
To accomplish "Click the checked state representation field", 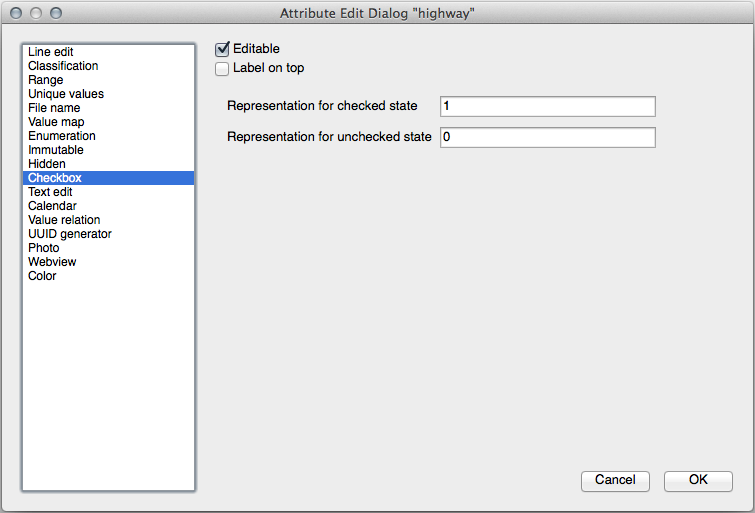I will (x=547, y=106).
